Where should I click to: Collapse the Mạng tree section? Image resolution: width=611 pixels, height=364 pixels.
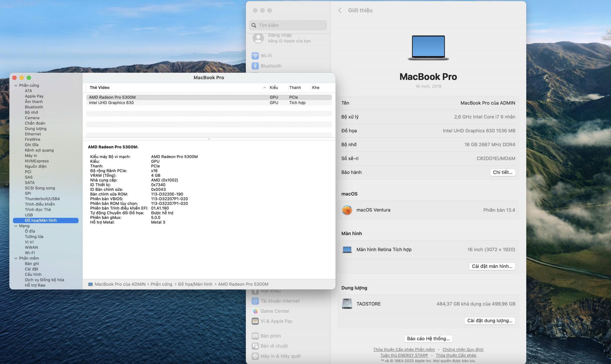(x=16, y=226)
